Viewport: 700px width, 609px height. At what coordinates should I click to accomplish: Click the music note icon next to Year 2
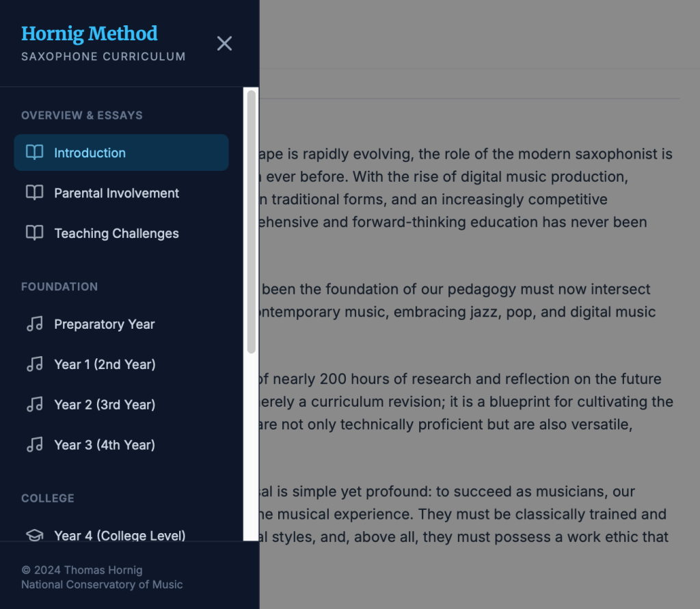[x=34, y=405]
